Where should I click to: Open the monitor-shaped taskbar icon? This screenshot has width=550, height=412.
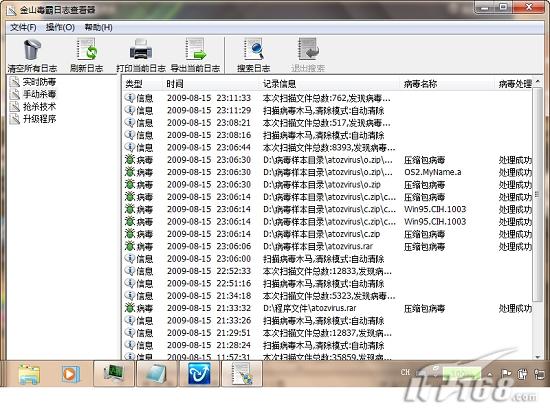point(114,374)
